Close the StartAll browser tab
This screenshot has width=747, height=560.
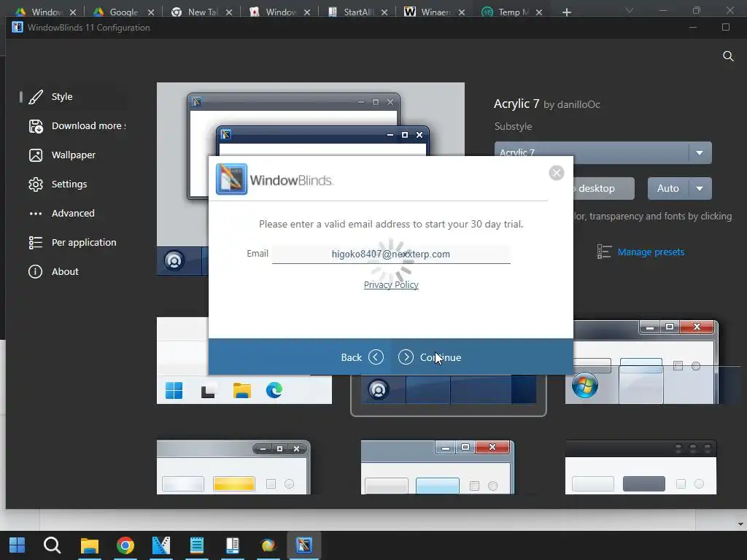click(384, 12)
